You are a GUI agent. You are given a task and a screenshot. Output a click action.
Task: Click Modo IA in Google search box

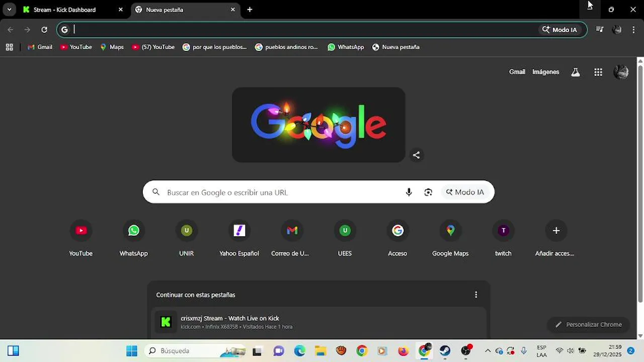coord(465,192)
